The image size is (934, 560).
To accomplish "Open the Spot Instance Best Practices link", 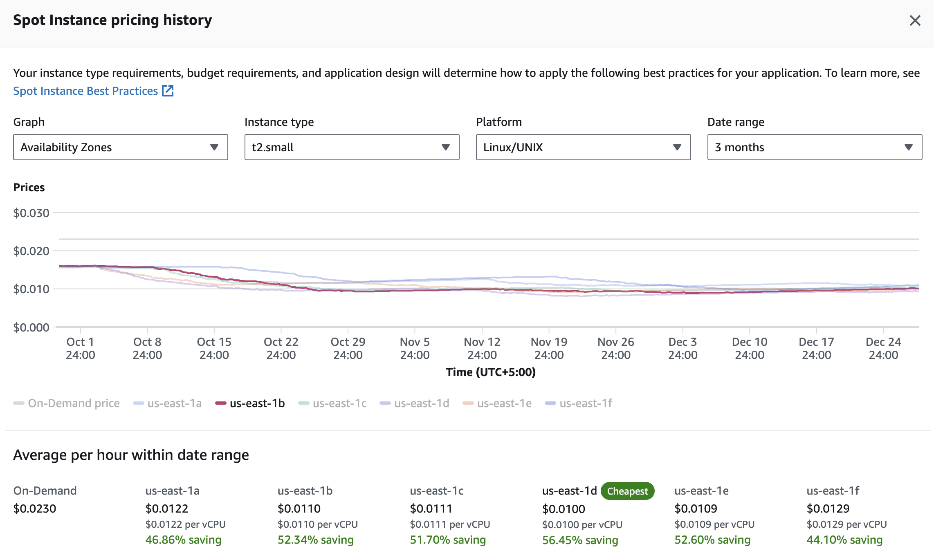I will click(x=85, y=91).
